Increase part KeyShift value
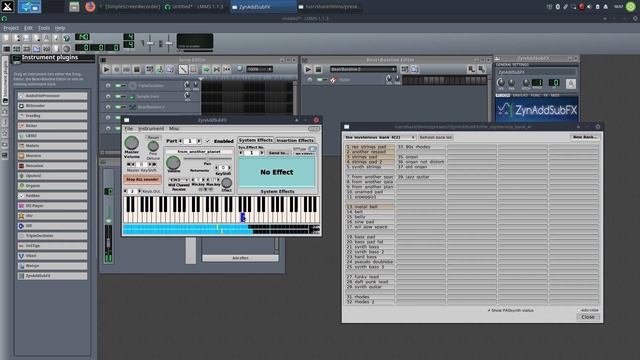Screen dimensions: 640x360 229,168
